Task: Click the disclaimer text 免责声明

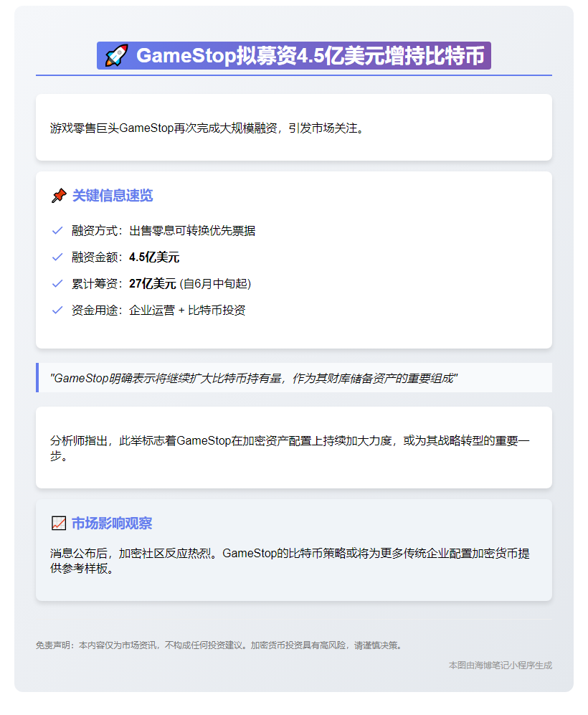Action: tap(220, 645)
